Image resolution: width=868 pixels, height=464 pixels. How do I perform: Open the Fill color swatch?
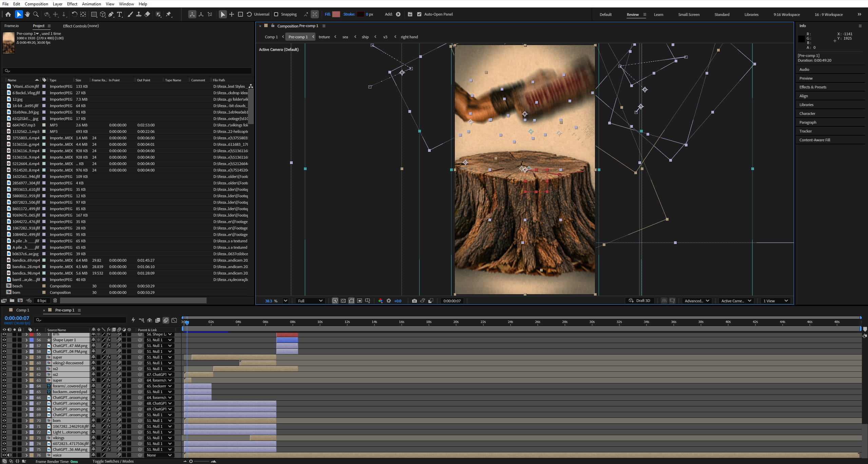point(336,14)
